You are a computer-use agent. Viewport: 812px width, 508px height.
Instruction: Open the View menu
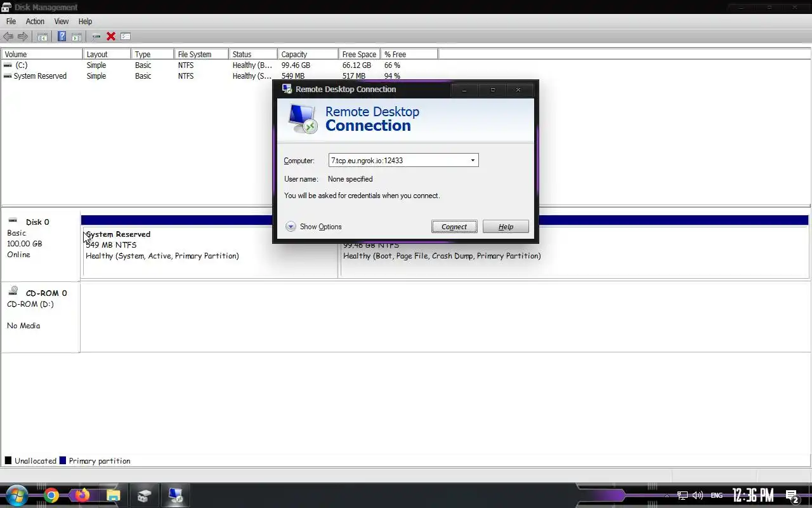[x=62, y=22]
